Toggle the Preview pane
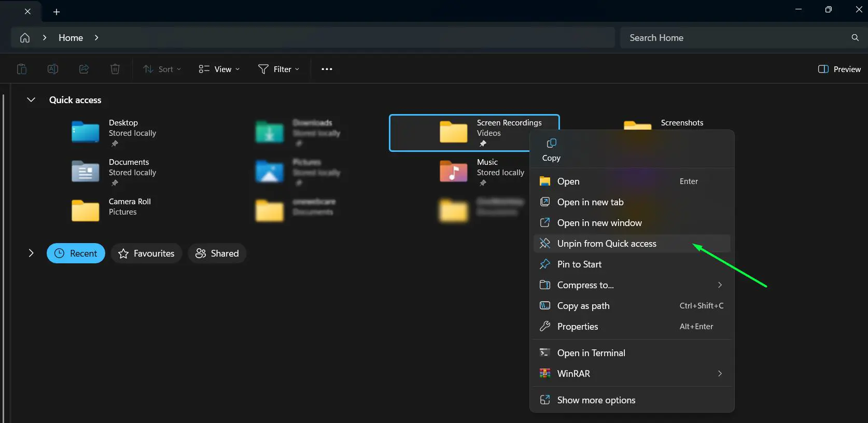Image resolution: width=868 pixels, height=423 pixels. [x=839, y=69]
